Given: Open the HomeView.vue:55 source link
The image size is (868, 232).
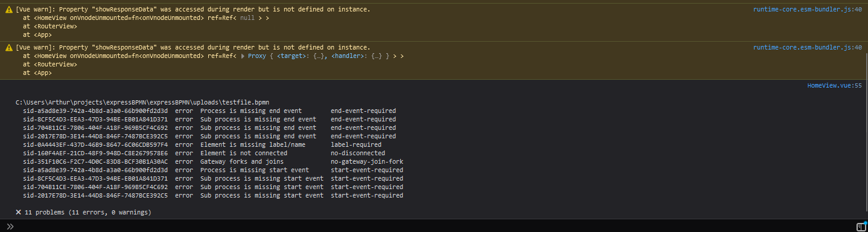Looking at the screenshot, I should click(x=835, y=86).
